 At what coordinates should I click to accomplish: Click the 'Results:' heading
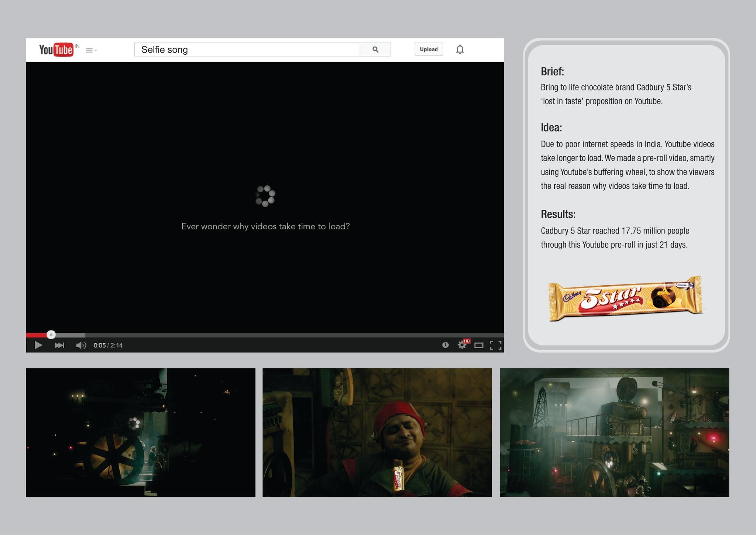click(558, 214)
